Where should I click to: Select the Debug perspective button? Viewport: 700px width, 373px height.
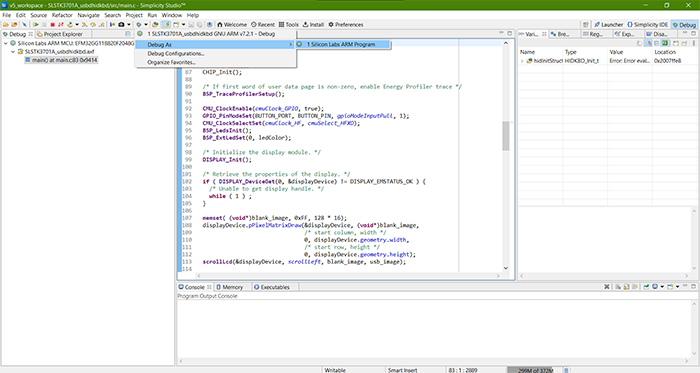click(684, 25)
